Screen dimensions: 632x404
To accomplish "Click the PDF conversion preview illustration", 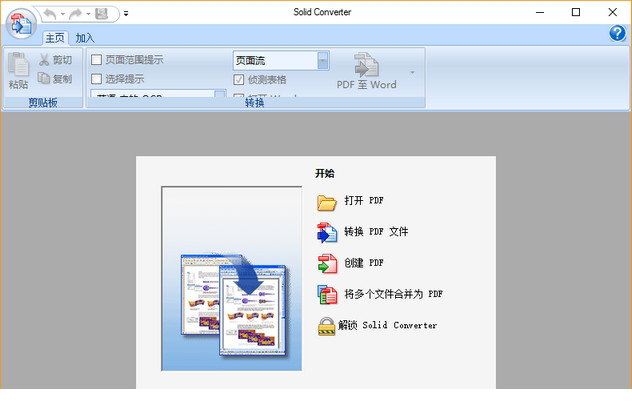I will coord(232,279).
